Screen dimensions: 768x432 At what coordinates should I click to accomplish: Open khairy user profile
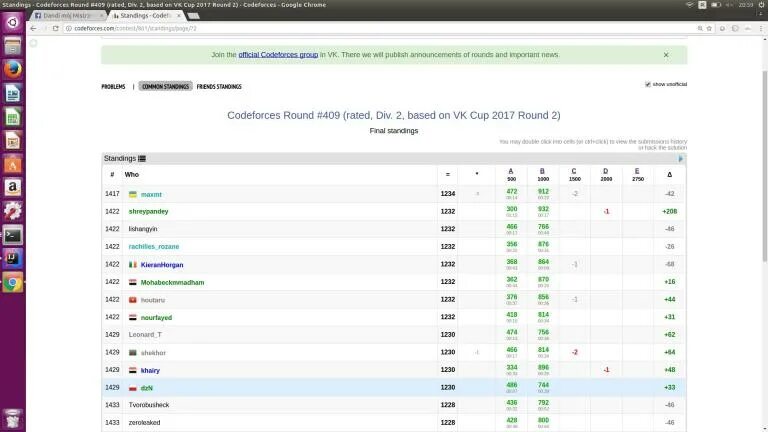150,371
